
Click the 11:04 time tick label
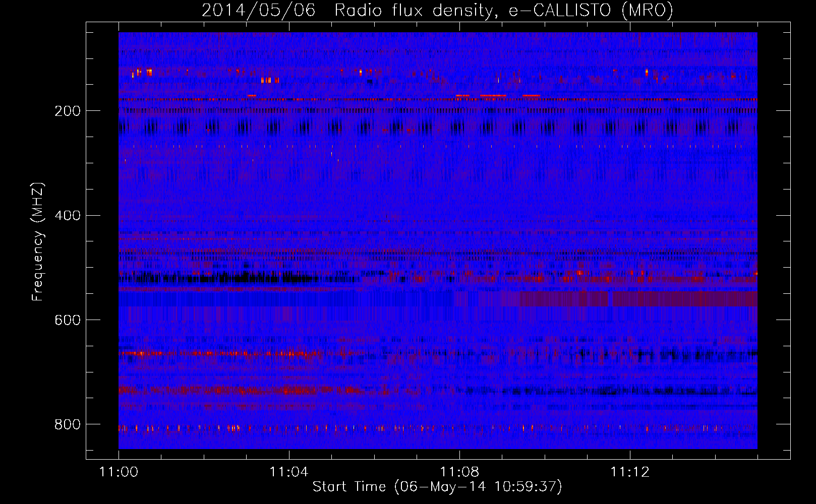coord(289,472)
